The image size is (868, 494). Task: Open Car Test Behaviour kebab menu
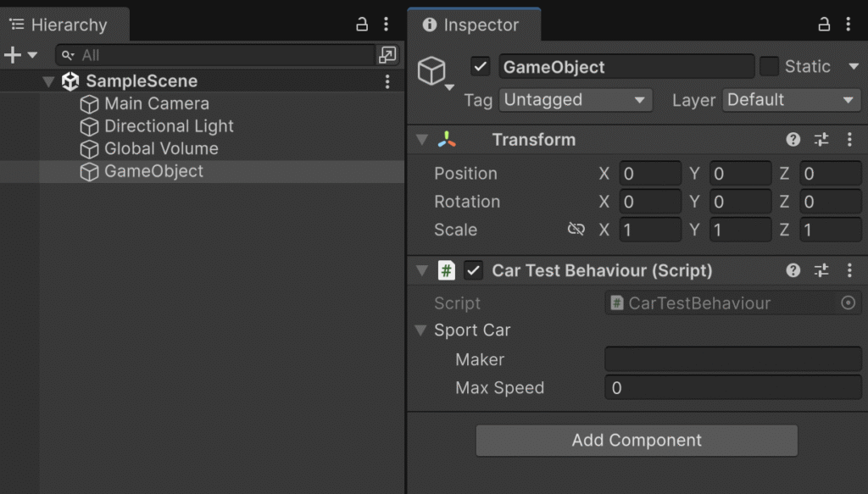pos(849,270)
